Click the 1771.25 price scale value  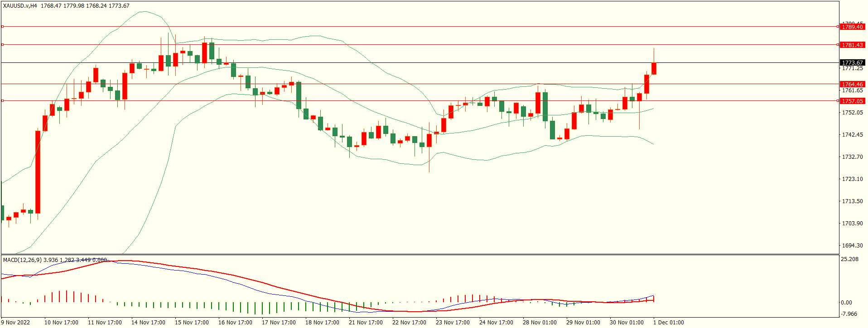852,68
